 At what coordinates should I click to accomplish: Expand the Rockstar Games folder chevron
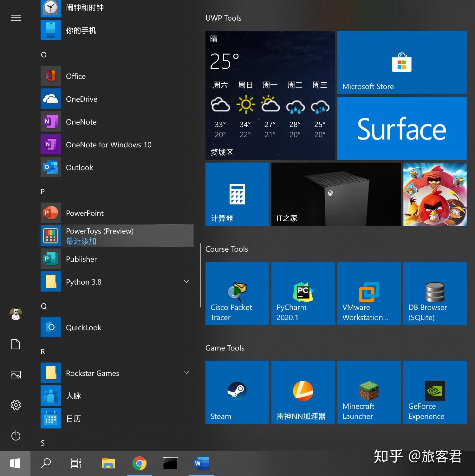coord(186,373)
